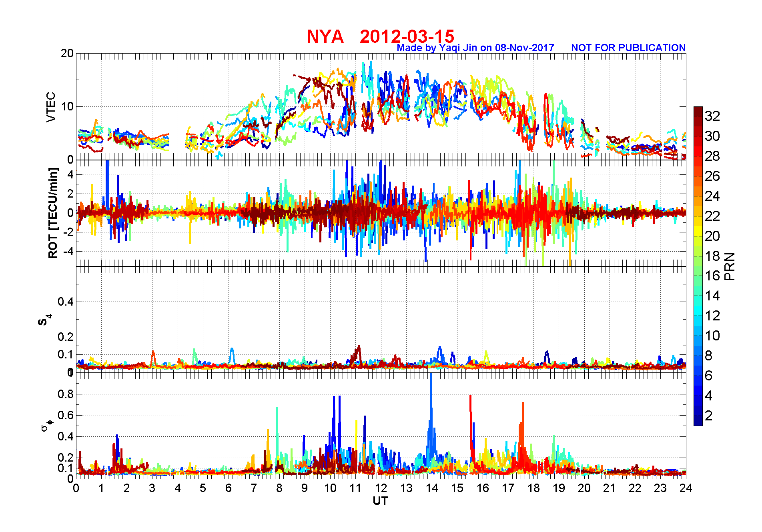Click UT axis hour label 12
The width and height of the screenshot is (762, 532).
(381, 488)
